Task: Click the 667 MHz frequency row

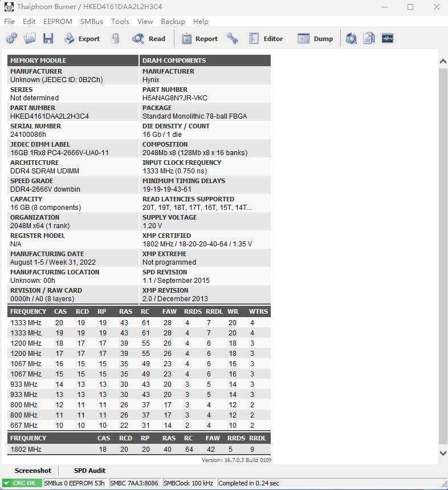Action: click(139, 426)
